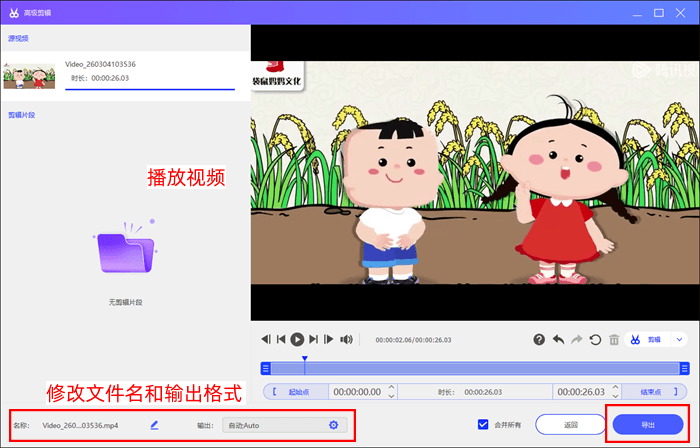This screenshot has height=448, width=700.
Task: Click the left trim handle on the timeline
Action: (x=266, y=369)
